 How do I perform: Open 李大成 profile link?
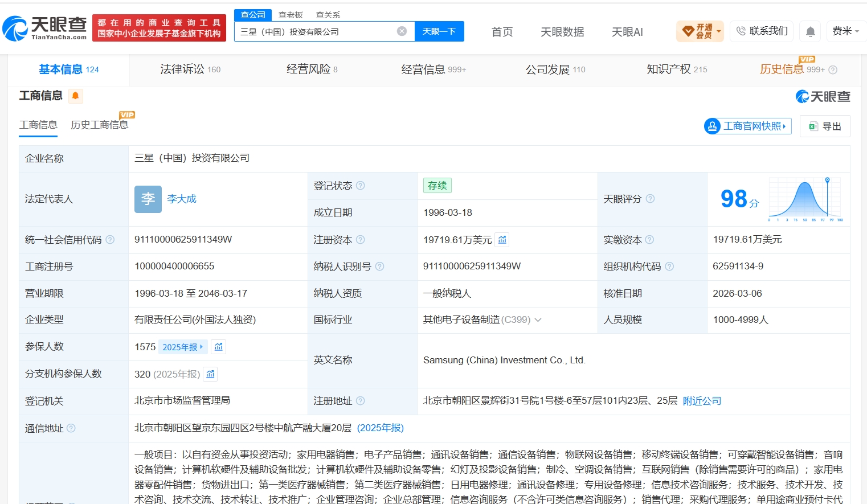tap(182, 199)
